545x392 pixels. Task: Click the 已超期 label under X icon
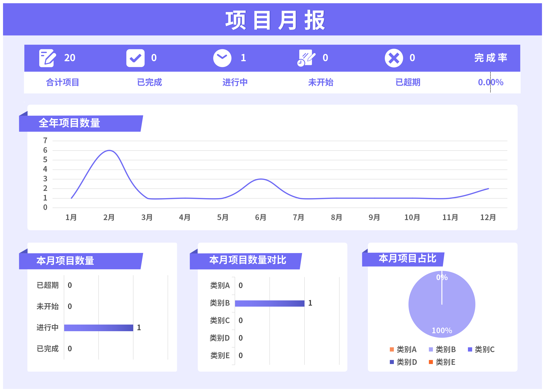point(408,82)
